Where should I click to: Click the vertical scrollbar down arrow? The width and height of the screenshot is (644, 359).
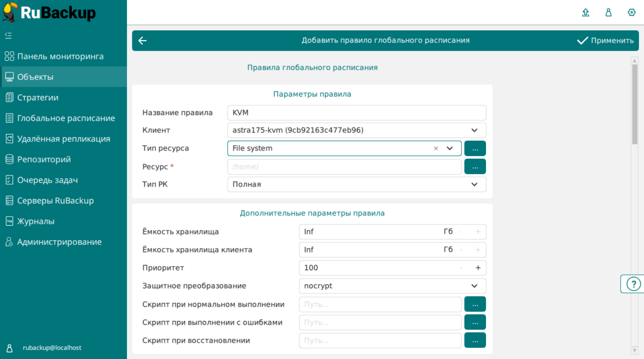[x=635, y=350]
